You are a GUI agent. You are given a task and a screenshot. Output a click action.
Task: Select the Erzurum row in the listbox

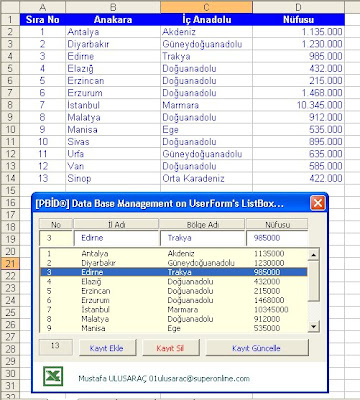click(174, 300)
